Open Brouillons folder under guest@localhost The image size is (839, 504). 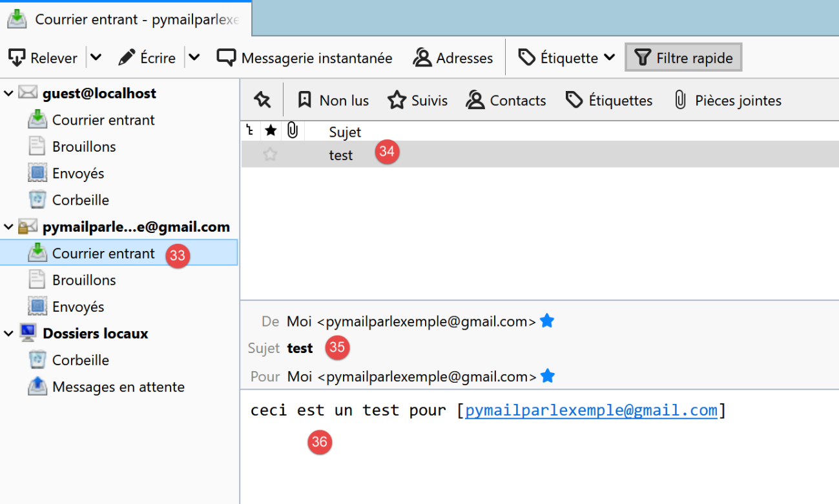click(x=84, y=146)
